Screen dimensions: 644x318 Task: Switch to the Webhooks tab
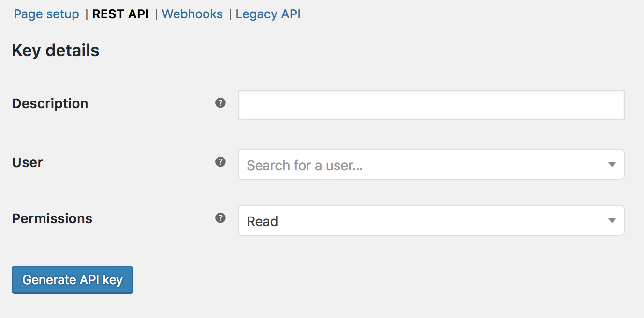pyautogui.click(x=192, y=14)
